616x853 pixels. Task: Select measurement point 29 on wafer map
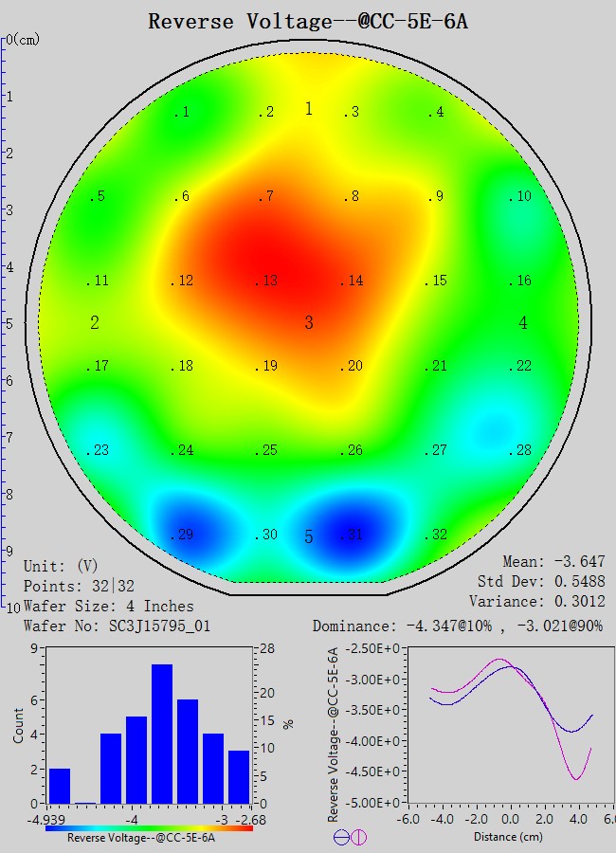(x=182, y=535)
